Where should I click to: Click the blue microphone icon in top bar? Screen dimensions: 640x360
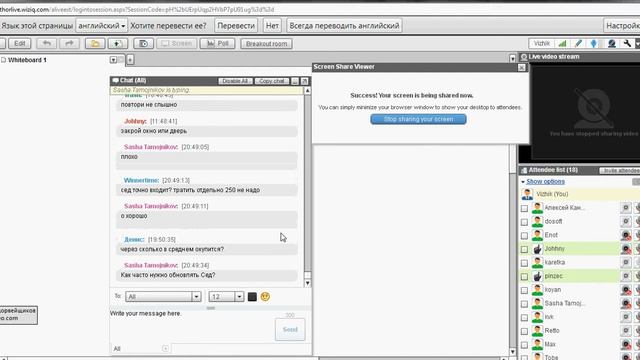pyautogui.click(x=594, y=43)
